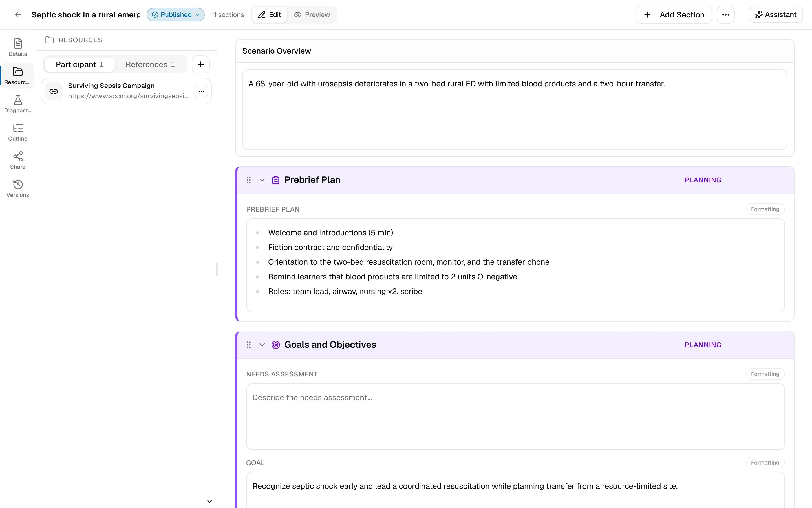Click Formatting for the Prebrief Plan field
This screenshot has width=812, height=508.
pos(765,209)
